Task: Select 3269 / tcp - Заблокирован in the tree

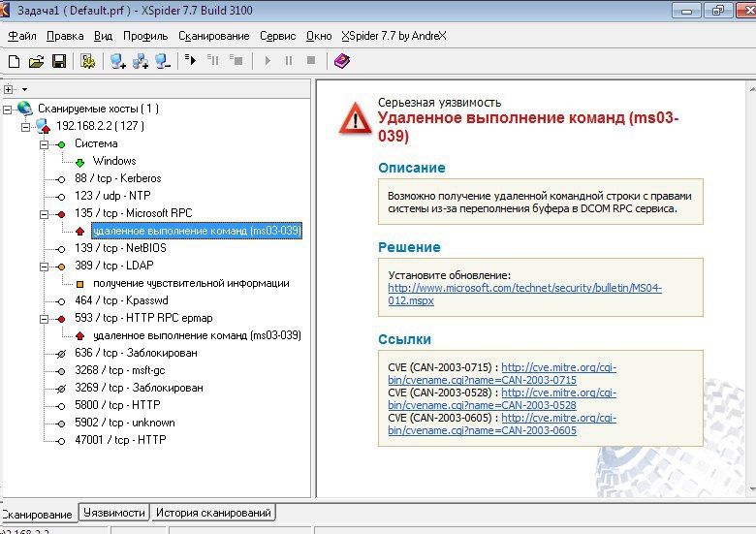Action: tap(139, 388)
